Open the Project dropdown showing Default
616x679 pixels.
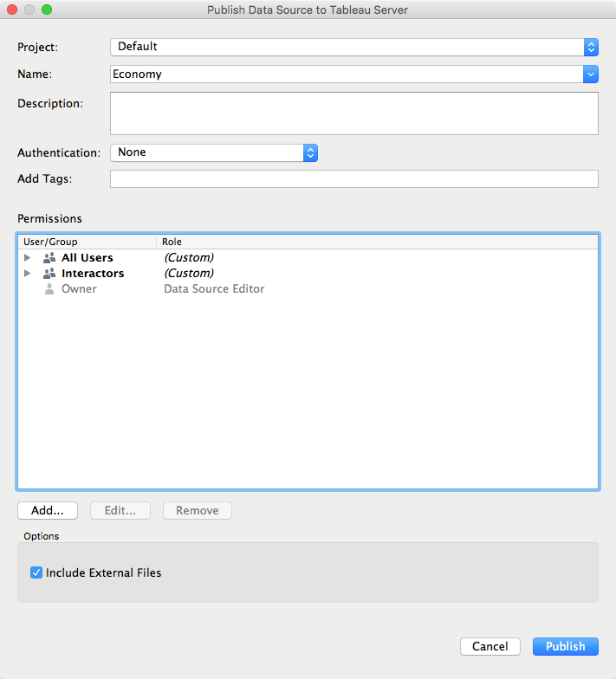(353, 47)
